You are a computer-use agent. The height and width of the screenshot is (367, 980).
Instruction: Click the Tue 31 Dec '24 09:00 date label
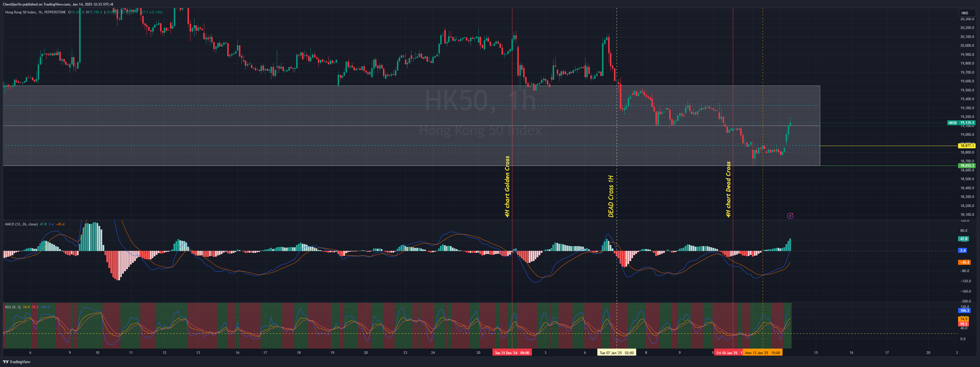click(512, 353)
